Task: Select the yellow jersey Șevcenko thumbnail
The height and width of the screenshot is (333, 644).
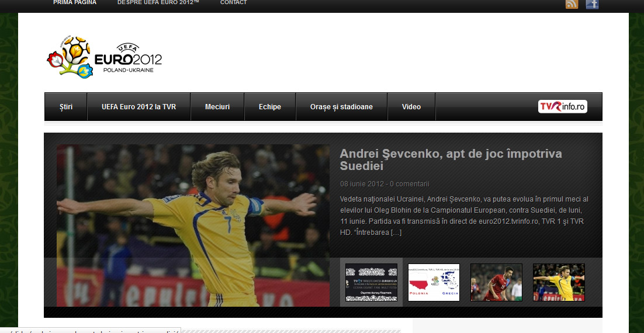Action: click(559, 283)
